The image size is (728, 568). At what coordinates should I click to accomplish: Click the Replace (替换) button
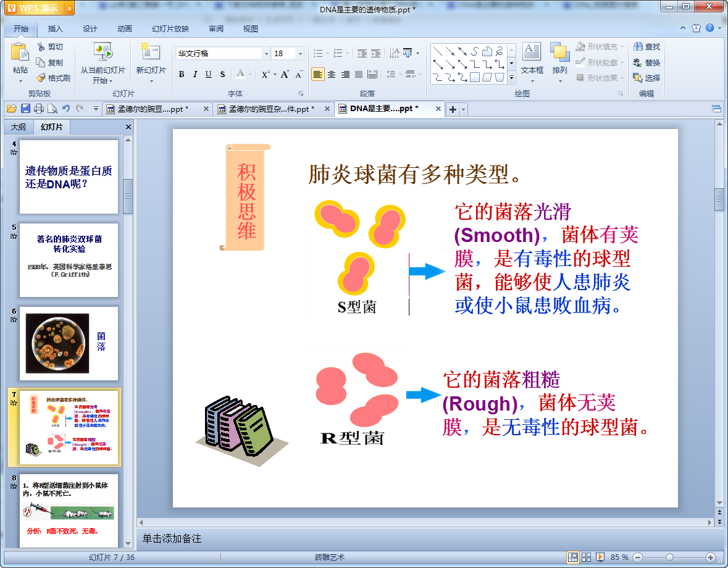(x=646, y=62)
